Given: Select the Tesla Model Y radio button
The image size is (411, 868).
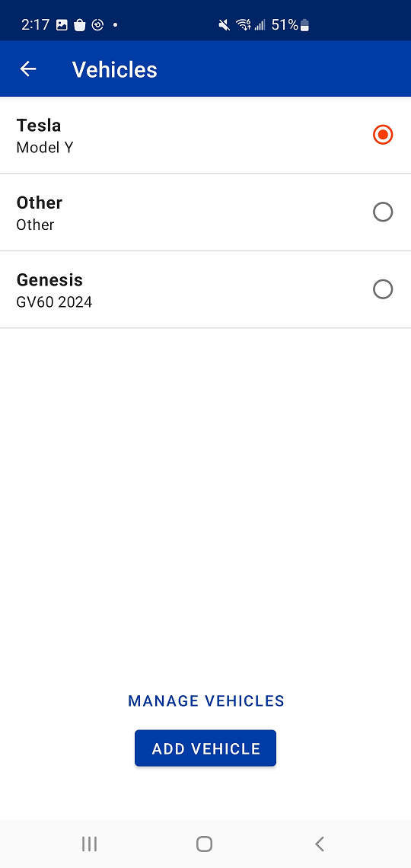Looking at the screenshot, I should (383, 135).
